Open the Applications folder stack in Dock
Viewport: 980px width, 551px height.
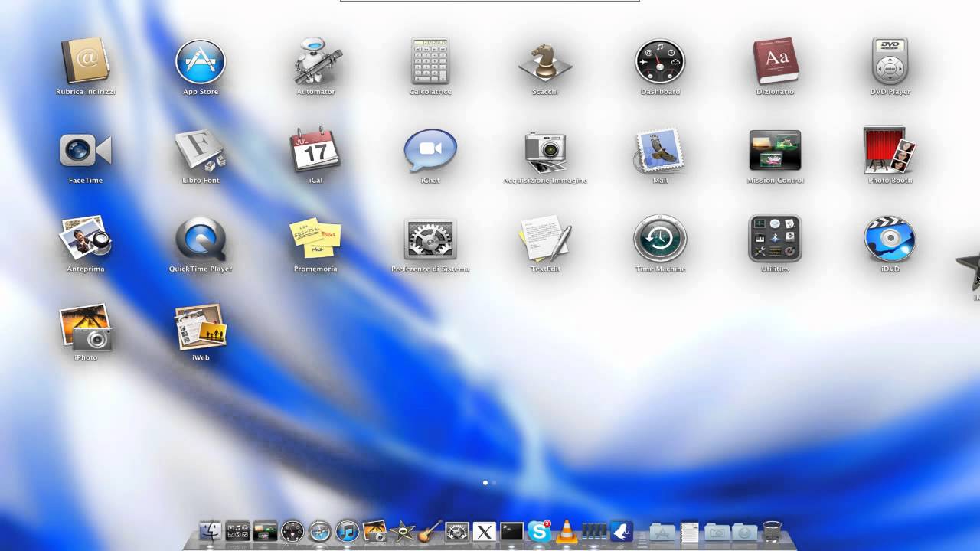point(663,531)
